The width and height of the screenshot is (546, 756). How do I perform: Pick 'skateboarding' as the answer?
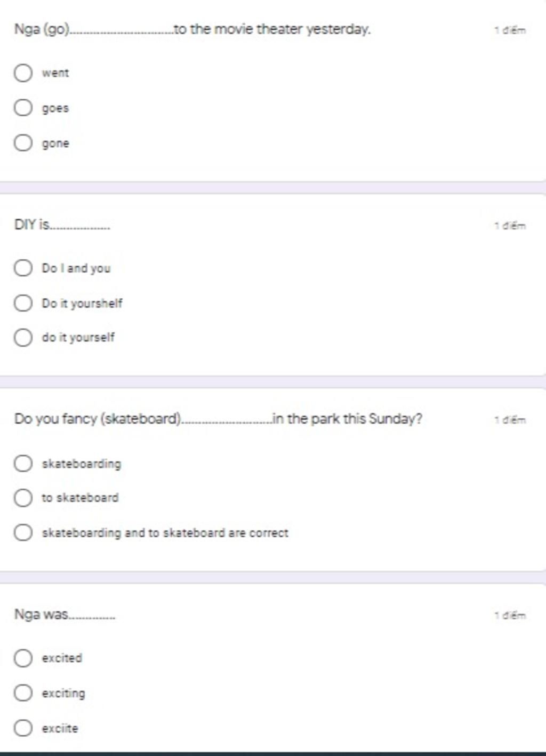click(23, 463)
